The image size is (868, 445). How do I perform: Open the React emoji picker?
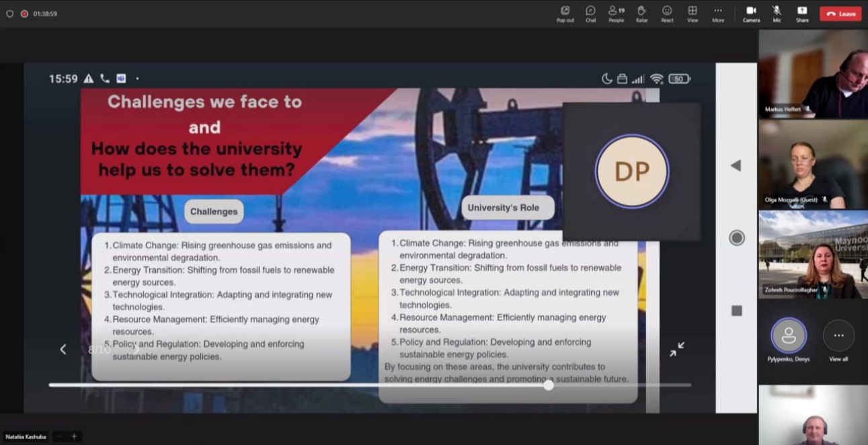coord(667,13)
